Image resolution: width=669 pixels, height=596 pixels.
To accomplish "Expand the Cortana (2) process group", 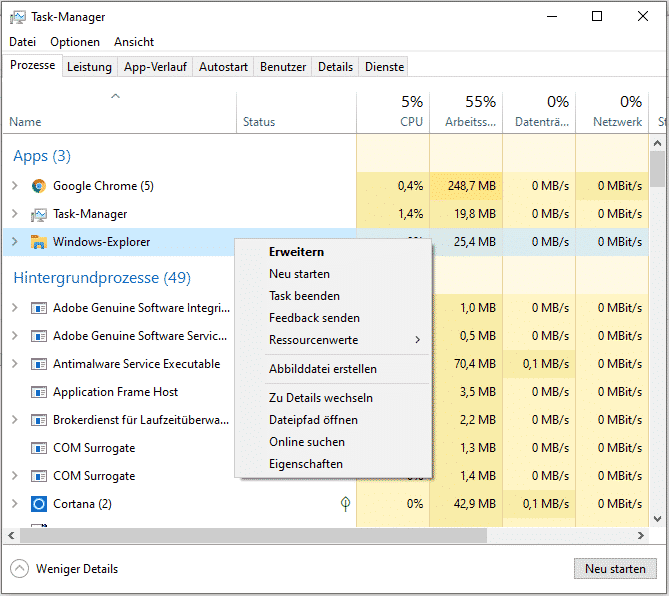I will (x=15, y=504).
